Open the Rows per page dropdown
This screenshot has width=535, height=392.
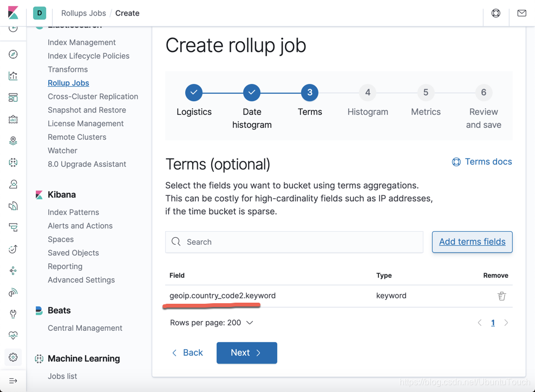[x=212, y=323]
